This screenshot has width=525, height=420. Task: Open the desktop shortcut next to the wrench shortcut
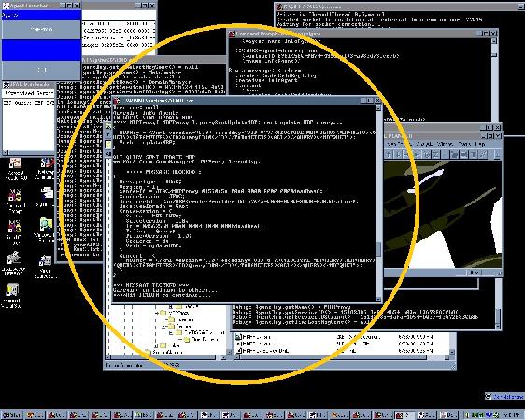[45, 260]
